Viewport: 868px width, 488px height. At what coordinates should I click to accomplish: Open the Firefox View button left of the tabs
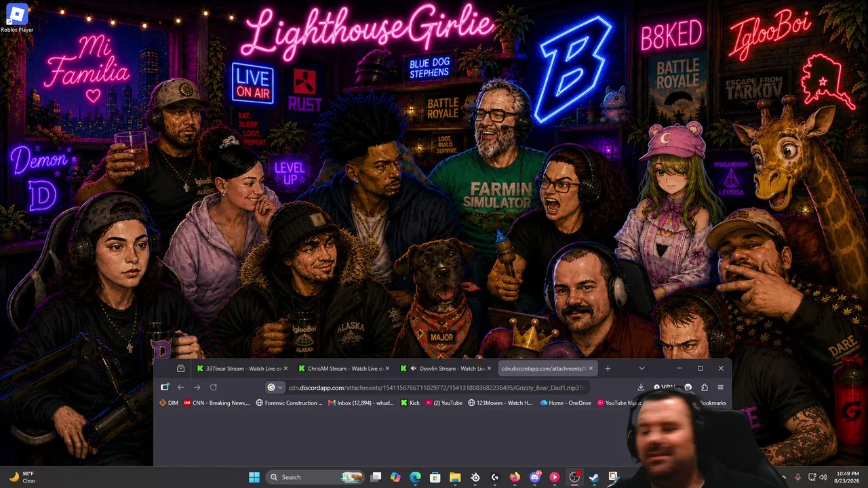tap(180, 369)
